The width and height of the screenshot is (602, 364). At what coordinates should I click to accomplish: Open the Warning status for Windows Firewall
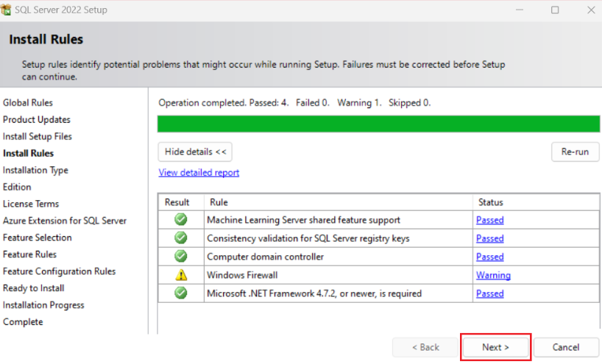coord(493,275)
